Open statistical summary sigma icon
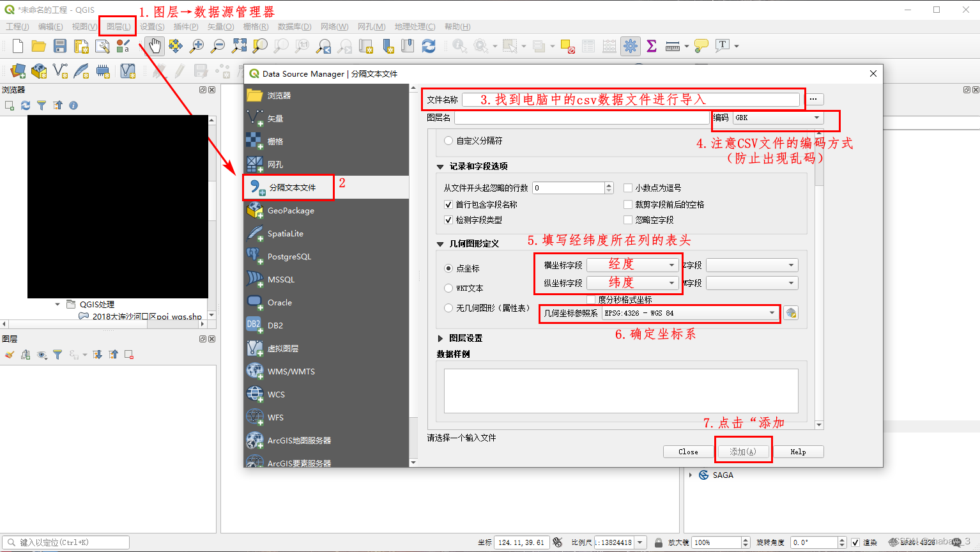 [652, 46]
